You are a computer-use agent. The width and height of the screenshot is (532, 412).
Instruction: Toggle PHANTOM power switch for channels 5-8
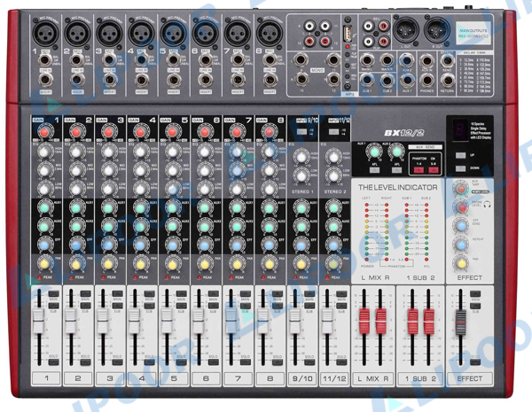[434, 170]
